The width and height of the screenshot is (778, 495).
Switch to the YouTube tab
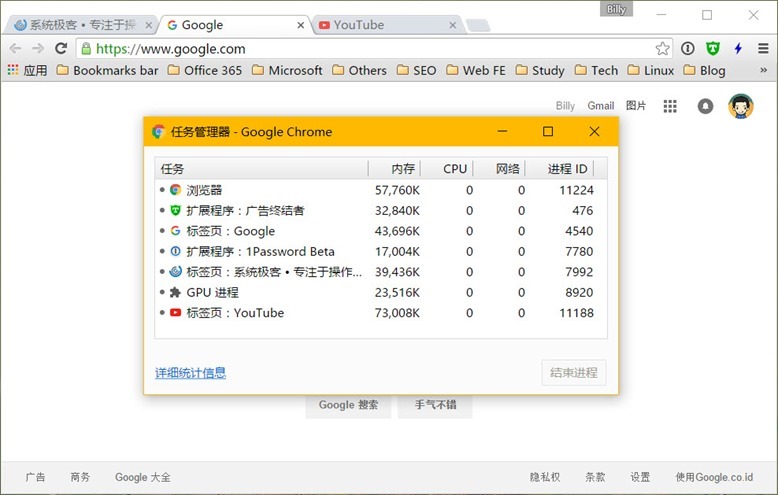point(385,25)
